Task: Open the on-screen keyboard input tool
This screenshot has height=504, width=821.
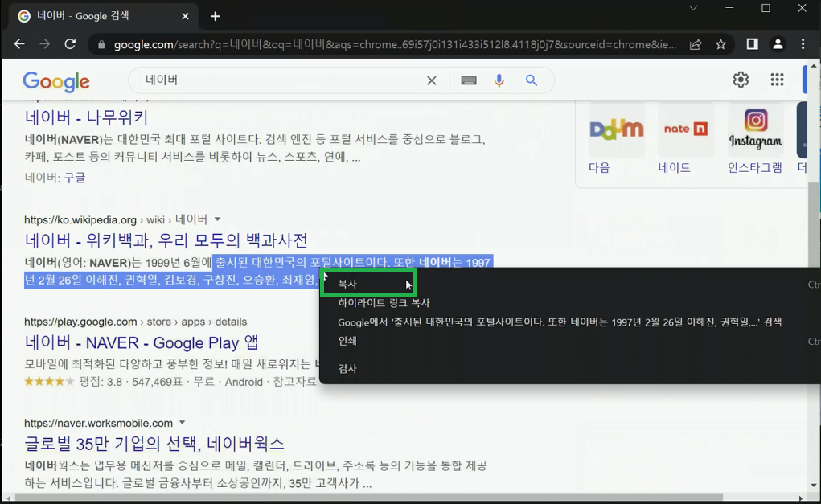Action: click(x=469, y=80)
